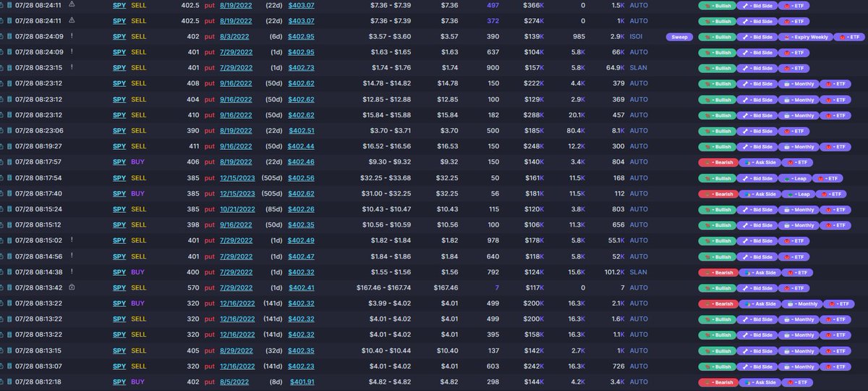Open the $402.51 underlying price link
Screen dimensions: 868x391
click(302, 131)
